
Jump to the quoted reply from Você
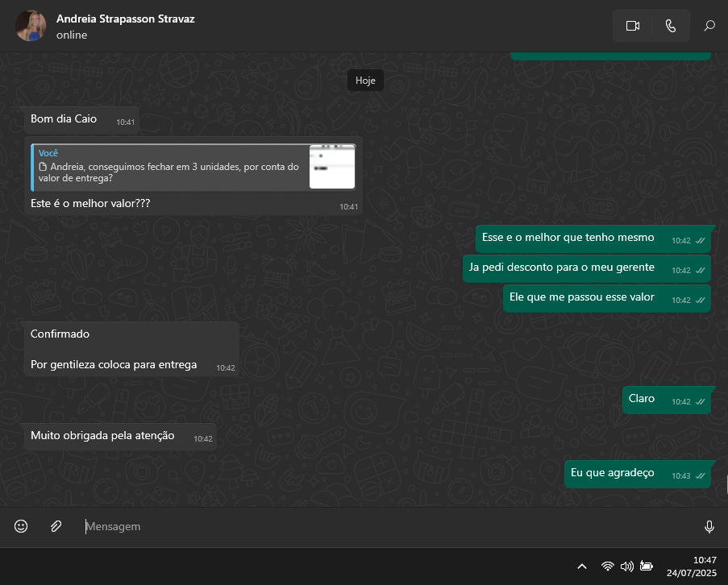point(169,167)
